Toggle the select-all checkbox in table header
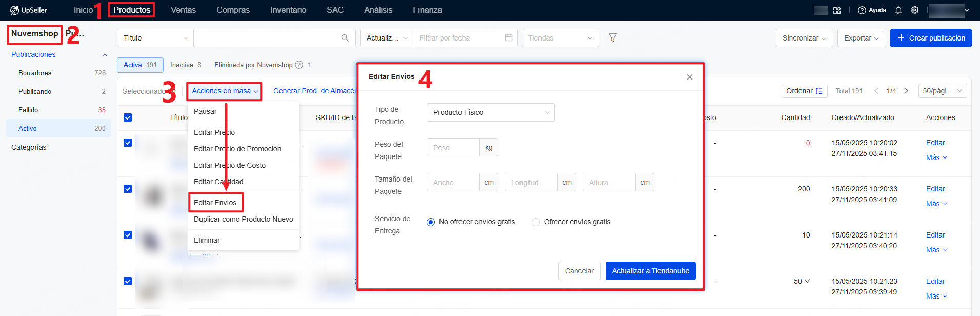The width and height of the screenshot is (980, 316). 128,117
